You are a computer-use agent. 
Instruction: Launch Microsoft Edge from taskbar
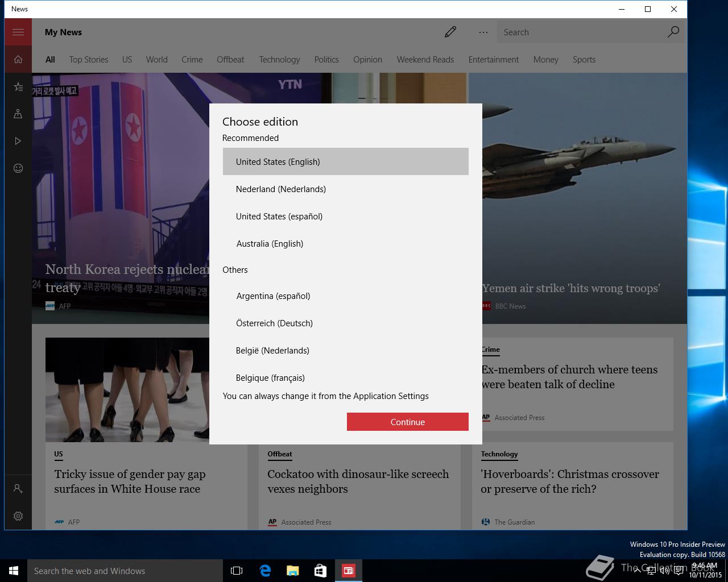coord(265,571)
